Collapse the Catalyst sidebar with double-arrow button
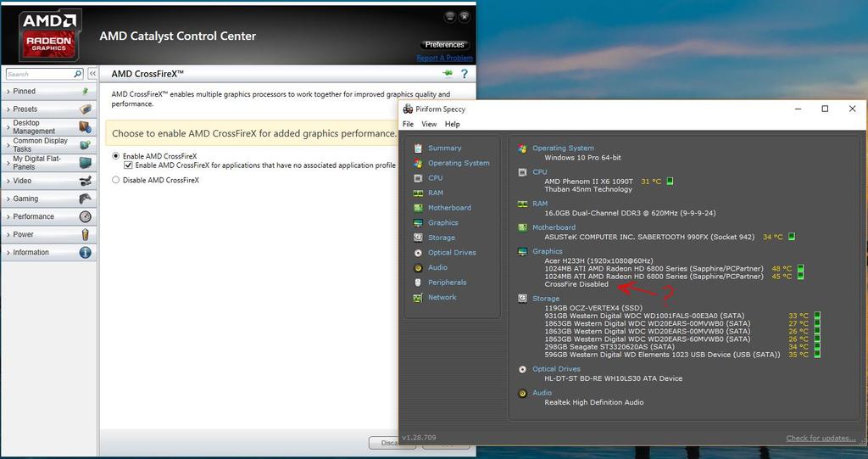Screen dimensions: 868x459 coord(92,74)
